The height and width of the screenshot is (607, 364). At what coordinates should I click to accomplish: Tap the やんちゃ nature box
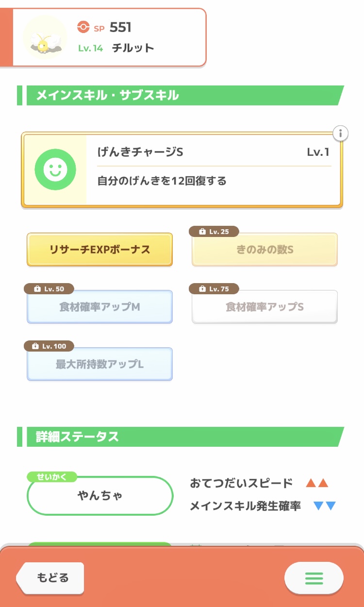pos(100,496)
